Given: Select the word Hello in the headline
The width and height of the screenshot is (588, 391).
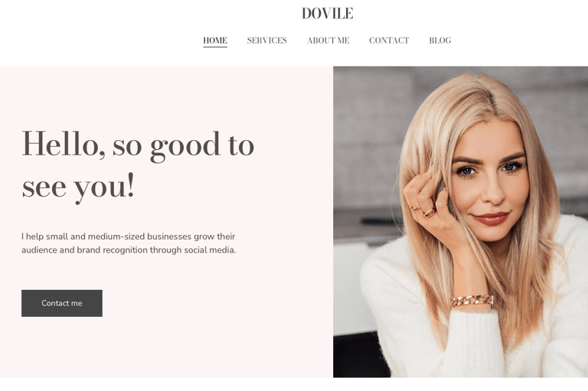Looking at the screenshot, I should point(63,145).
